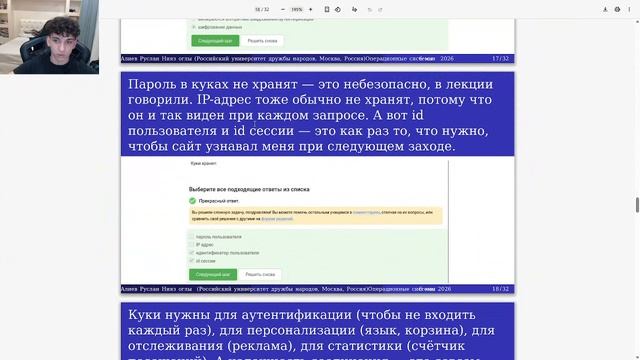640x360 pixels.
Task: Open the 'форуме решений' link in the yellow notice
Action: click(277, 219)
